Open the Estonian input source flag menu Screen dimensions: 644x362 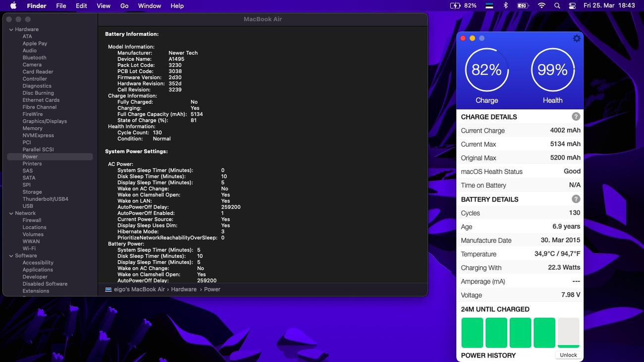(x=489, y=6)
